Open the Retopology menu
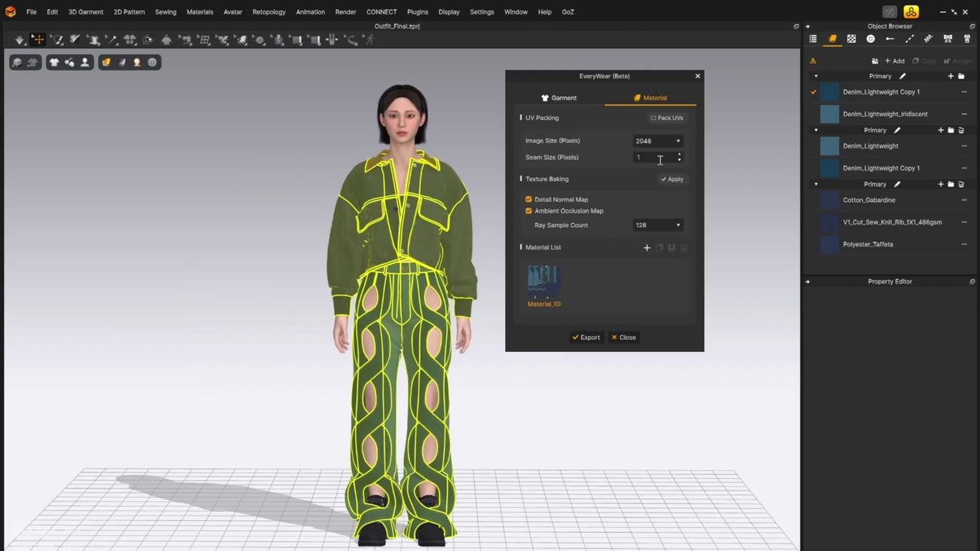 [x=268, y=12]
